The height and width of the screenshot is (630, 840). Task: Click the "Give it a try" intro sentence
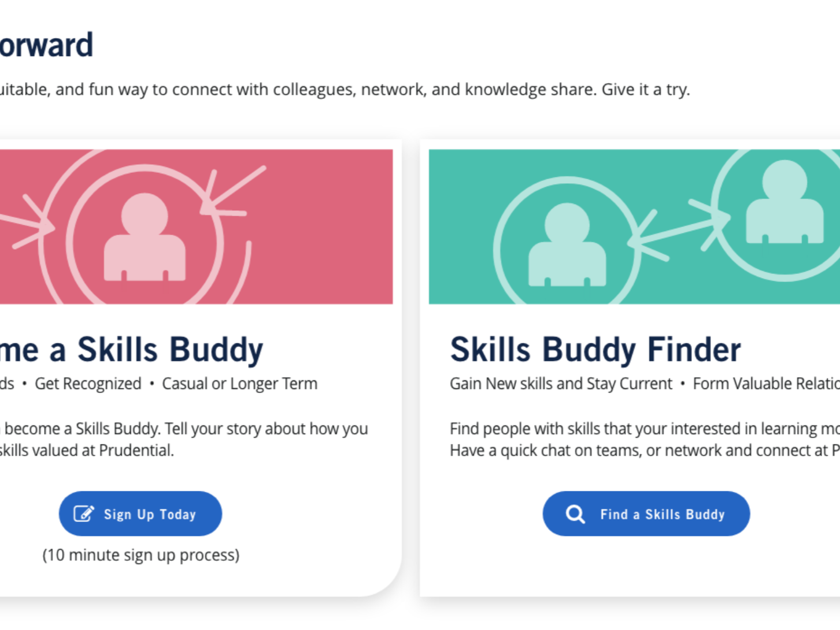[x=645, y=90]
